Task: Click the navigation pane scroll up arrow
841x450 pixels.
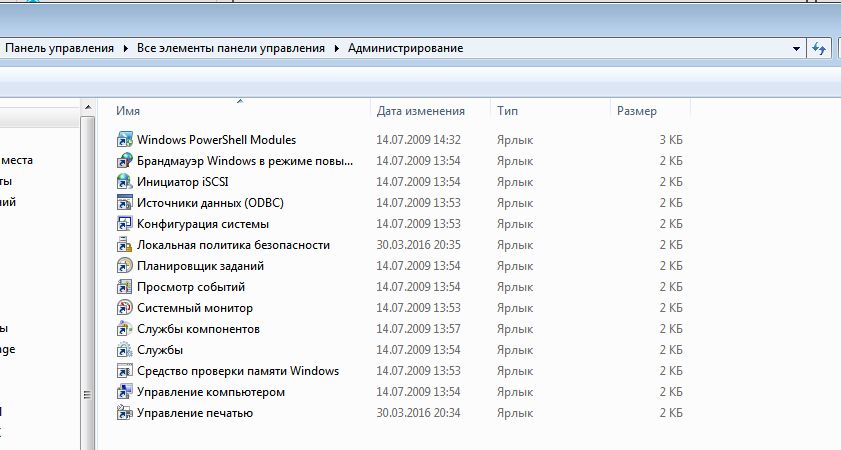Action: tap(88, 108)
